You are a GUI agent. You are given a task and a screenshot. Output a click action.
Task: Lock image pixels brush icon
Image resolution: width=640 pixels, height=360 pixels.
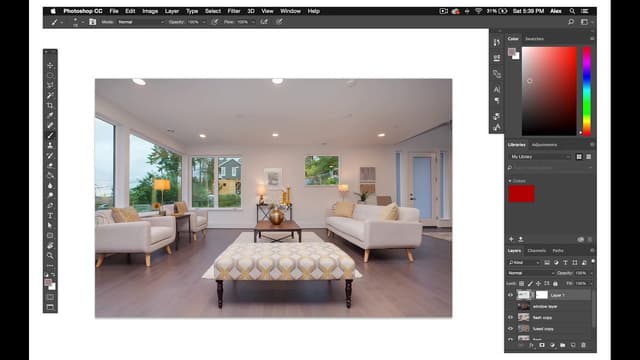530,283
